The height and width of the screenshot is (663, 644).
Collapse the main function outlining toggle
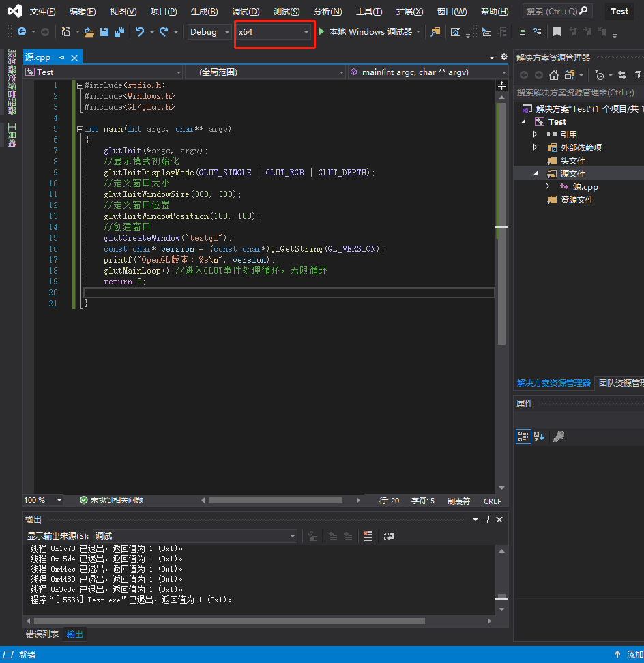pos(80,129)
